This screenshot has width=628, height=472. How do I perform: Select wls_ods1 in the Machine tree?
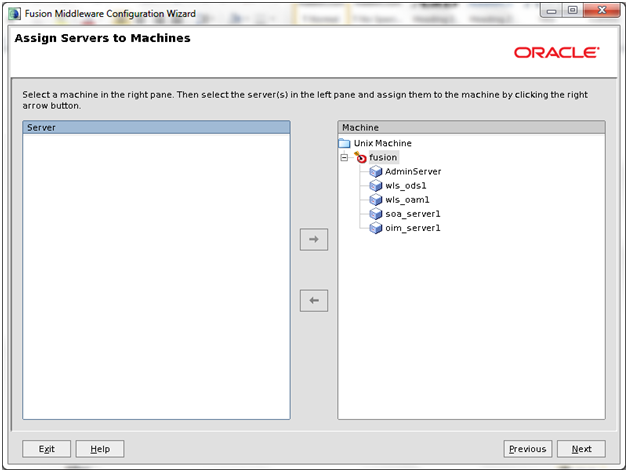point(406,186)
